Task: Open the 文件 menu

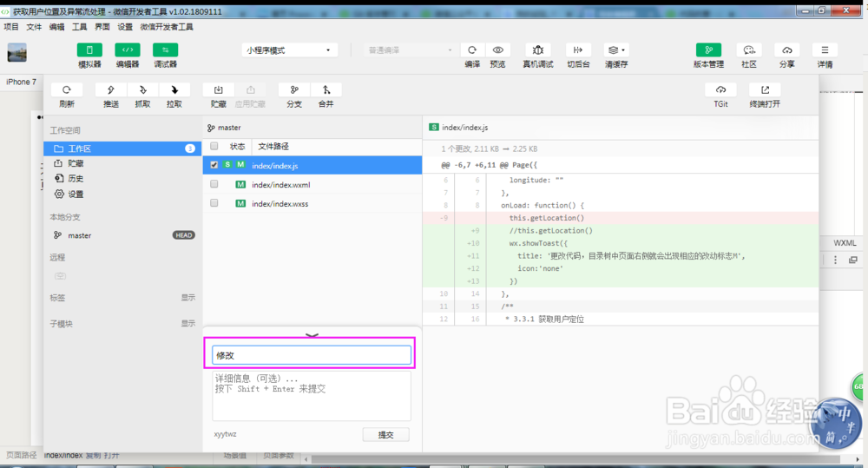Action: point(34,27)
